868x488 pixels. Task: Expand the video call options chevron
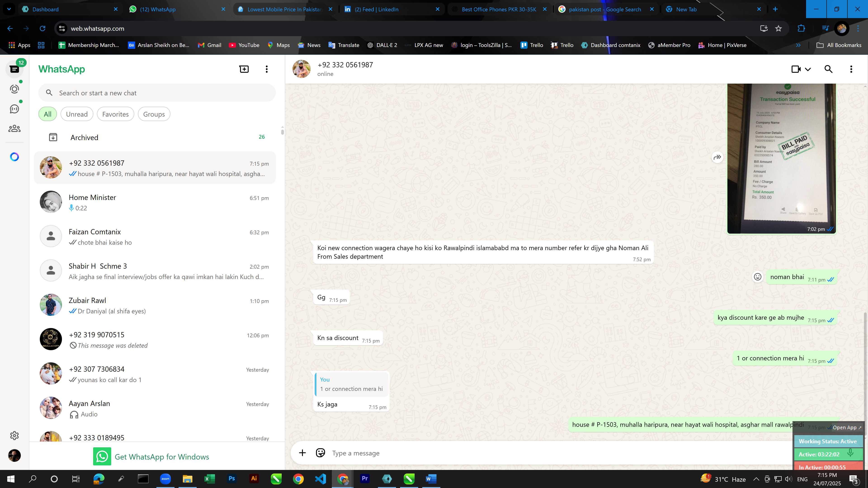(808, 69)
